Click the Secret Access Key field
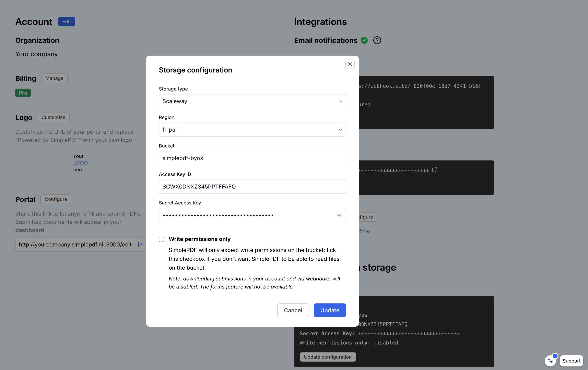This screenshot has height=370, width=588. (252, 215)
